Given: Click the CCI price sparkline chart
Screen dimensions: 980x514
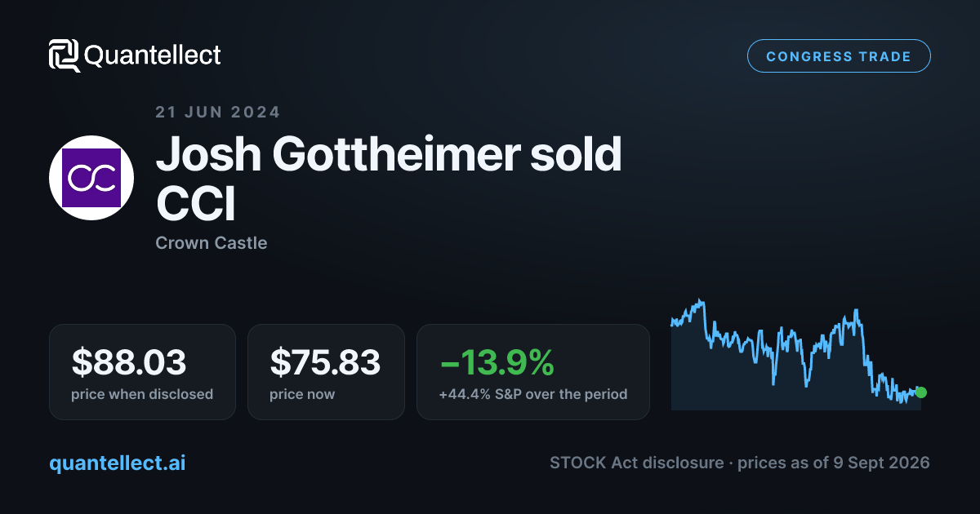Looking at the screenshot, I should click(796, 353).
